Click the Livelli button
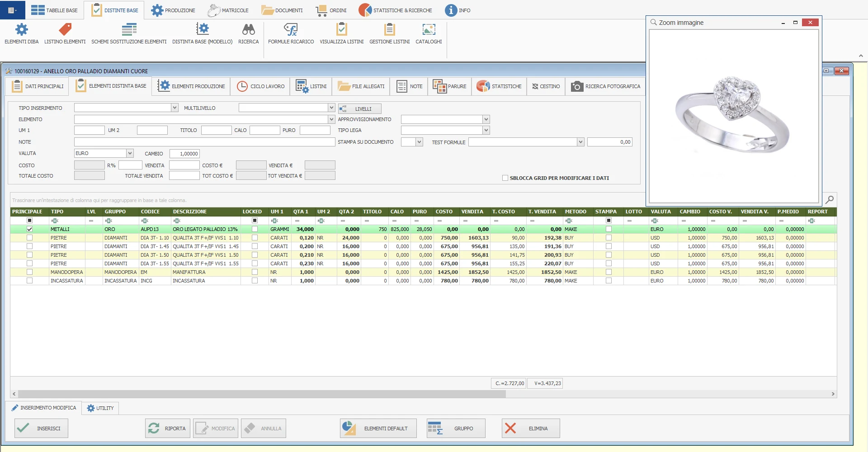Image resolution: width=868 pixels, height=452 pixels. tap(360, 108)
